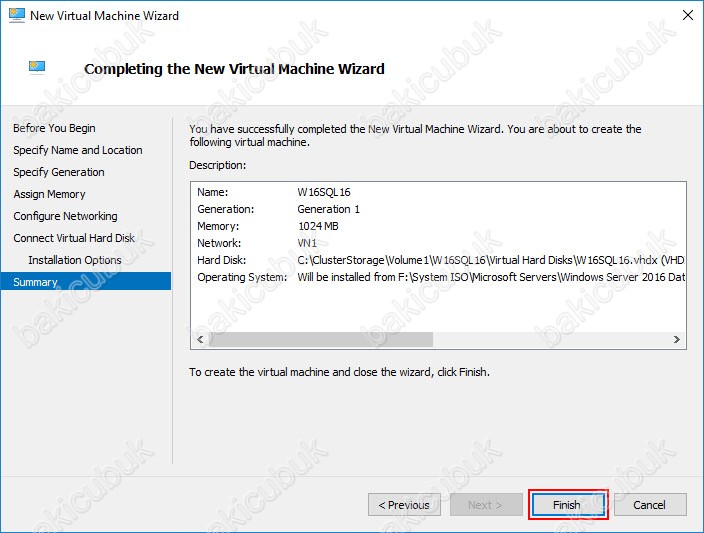
Task: Click the Network: label
Action: click(x=219, y=243)
